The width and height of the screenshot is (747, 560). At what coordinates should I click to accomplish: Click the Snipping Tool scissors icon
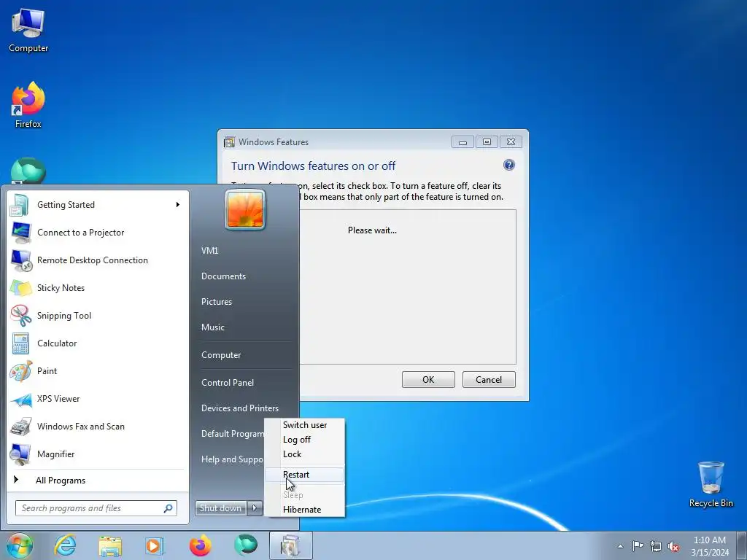20,316
